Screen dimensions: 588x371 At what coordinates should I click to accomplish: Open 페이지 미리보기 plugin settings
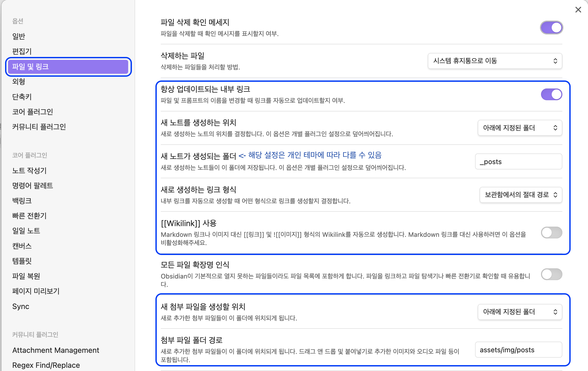(68, 291)
